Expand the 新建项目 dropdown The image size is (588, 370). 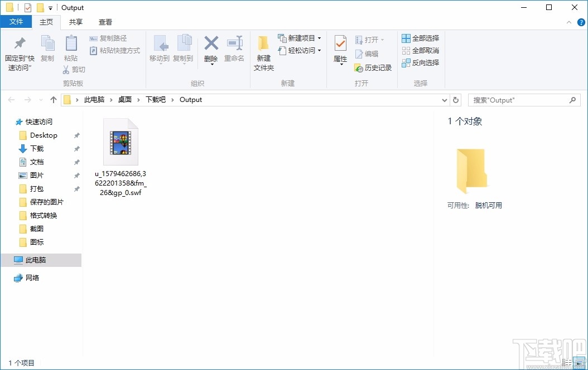click(319, 38)
